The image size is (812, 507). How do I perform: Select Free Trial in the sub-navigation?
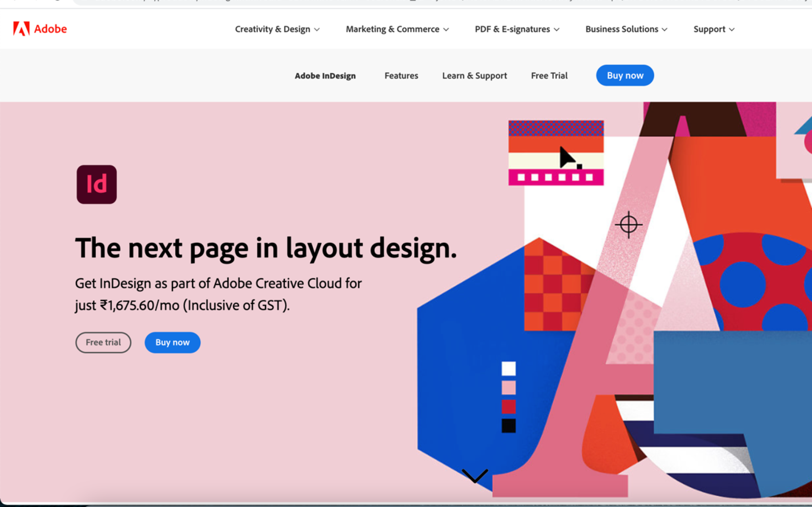(549, 76)
